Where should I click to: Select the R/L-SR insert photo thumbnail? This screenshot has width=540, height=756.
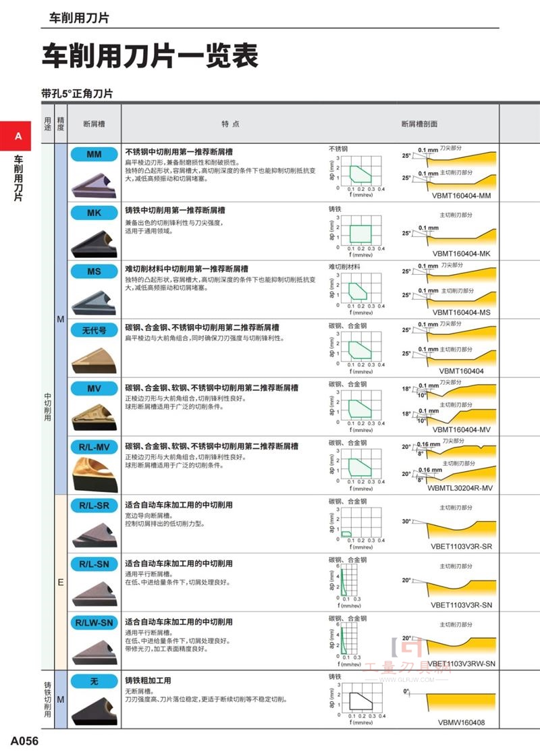(94, 537)
